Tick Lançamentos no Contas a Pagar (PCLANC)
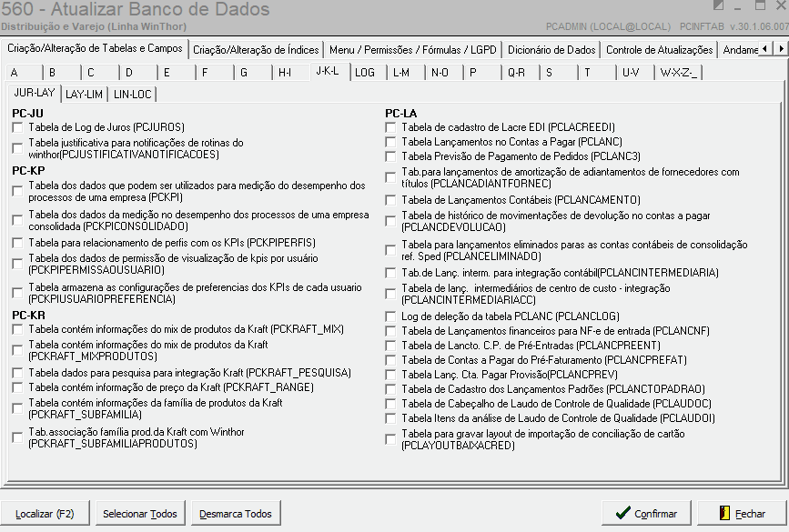 click(390, 142)
